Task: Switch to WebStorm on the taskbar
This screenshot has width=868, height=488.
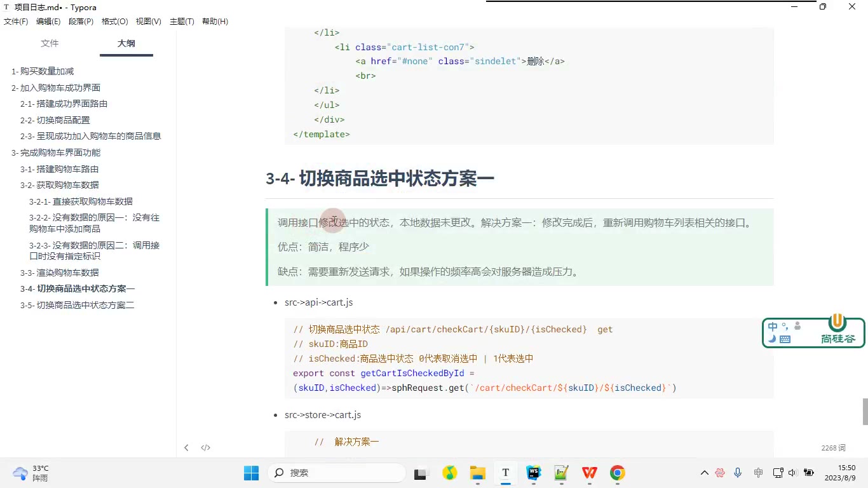Action: pos(534,473)
